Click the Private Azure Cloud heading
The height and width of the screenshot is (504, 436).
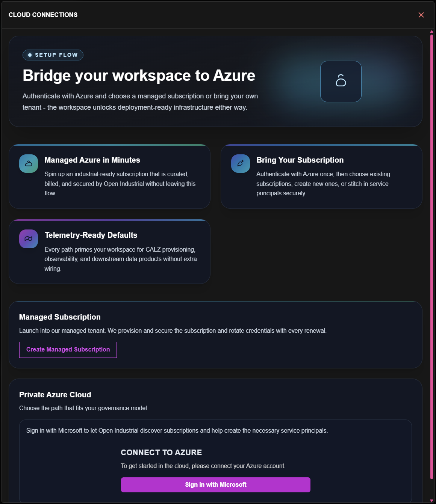[55, 395]
